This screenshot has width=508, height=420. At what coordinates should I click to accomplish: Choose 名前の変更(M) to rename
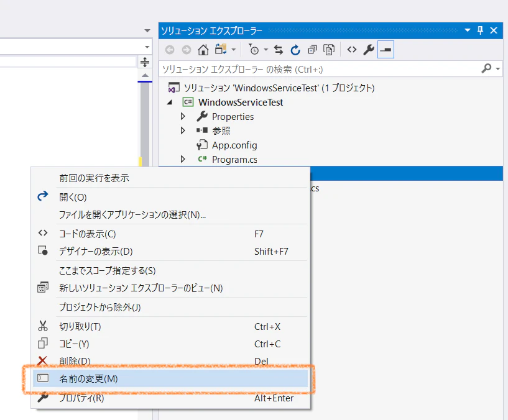[x=170, y=378]
